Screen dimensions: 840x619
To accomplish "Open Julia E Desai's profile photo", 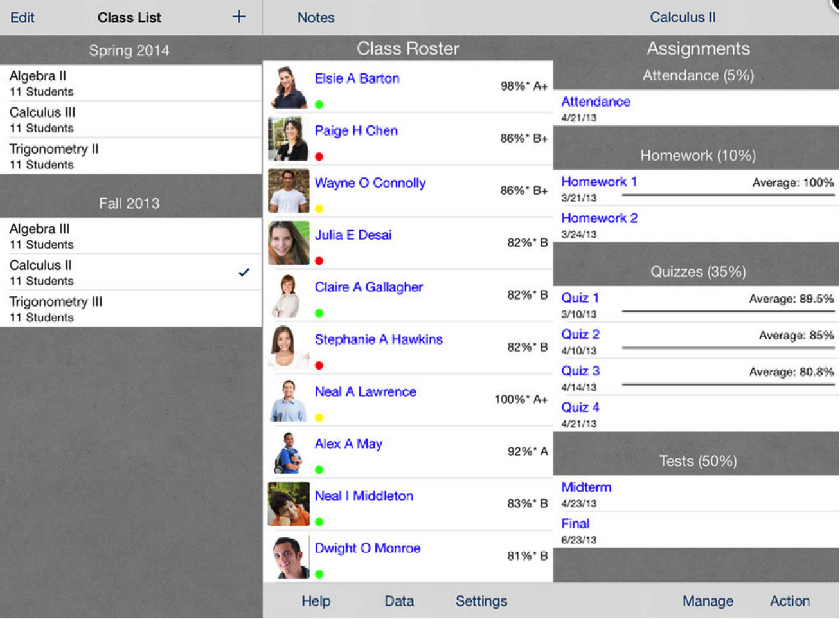I will (289, 243).
